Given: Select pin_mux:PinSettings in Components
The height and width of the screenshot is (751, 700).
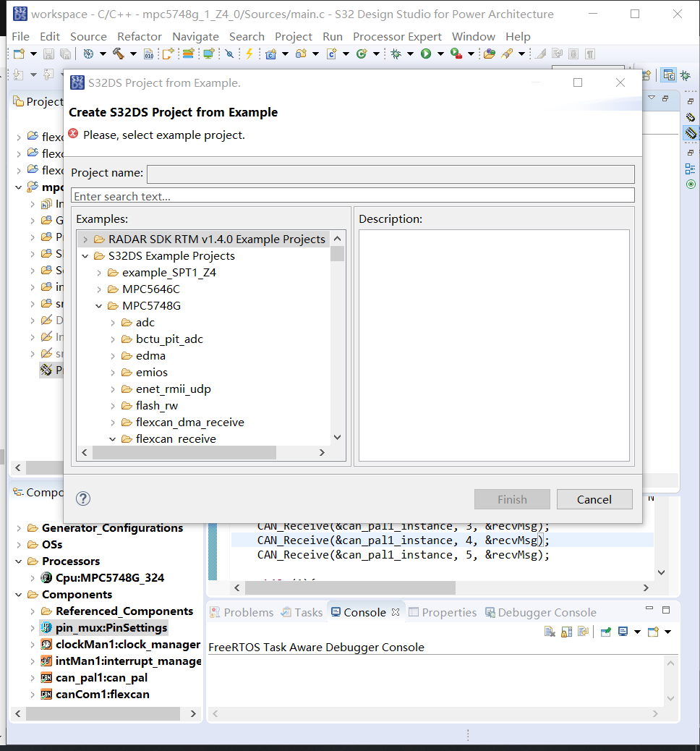Looking at the screenshot, I should point(111,627).
